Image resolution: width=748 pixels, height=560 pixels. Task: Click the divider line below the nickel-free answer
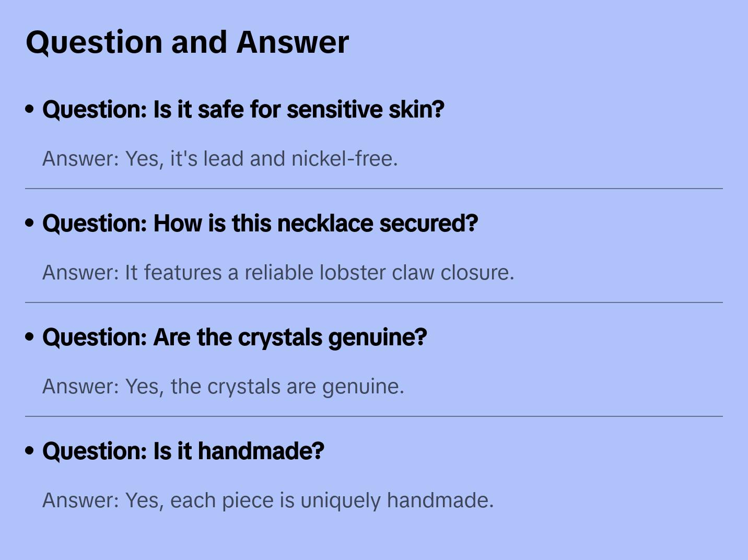coord(373,189)
